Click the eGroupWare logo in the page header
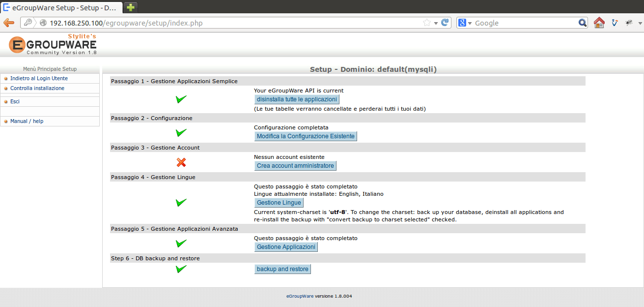This screenshot has width=644, height=307. coord(53,44)
